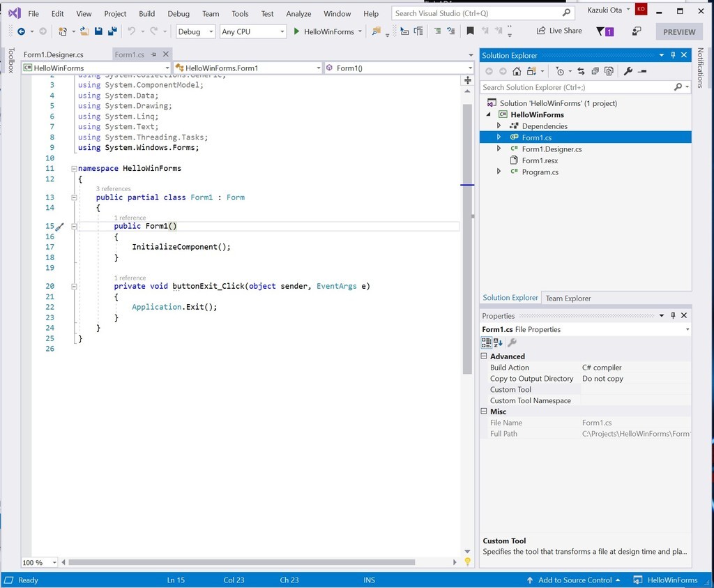Open the File menu

33,14
